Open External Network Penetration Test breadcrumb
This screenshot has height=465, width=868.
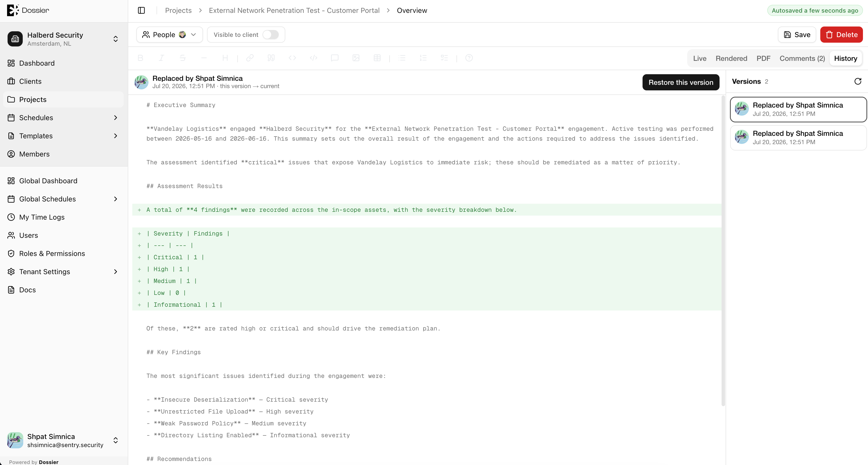click(x=294, y=10)
